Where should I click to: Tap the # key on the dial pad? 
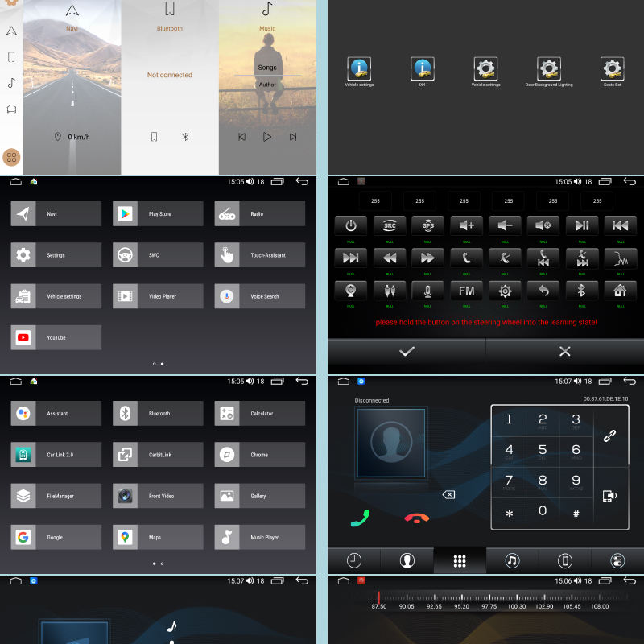coord(576,513)
